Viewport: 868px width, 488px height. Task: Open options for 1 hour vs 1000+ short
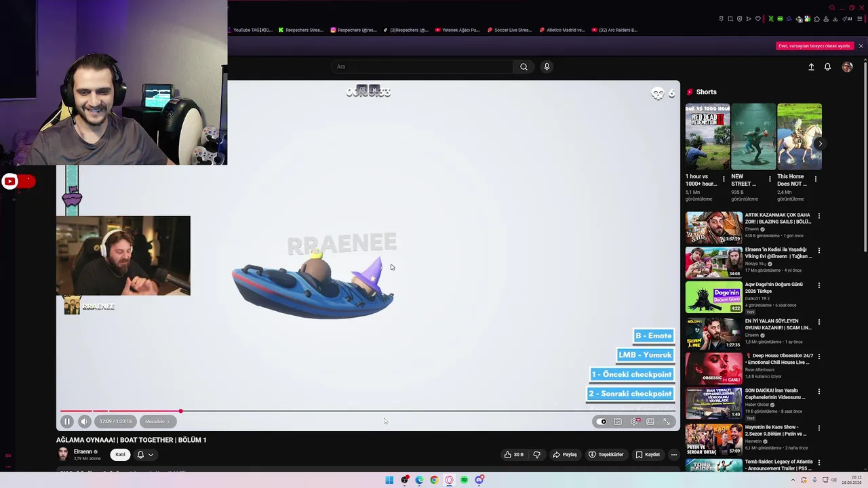724,180
